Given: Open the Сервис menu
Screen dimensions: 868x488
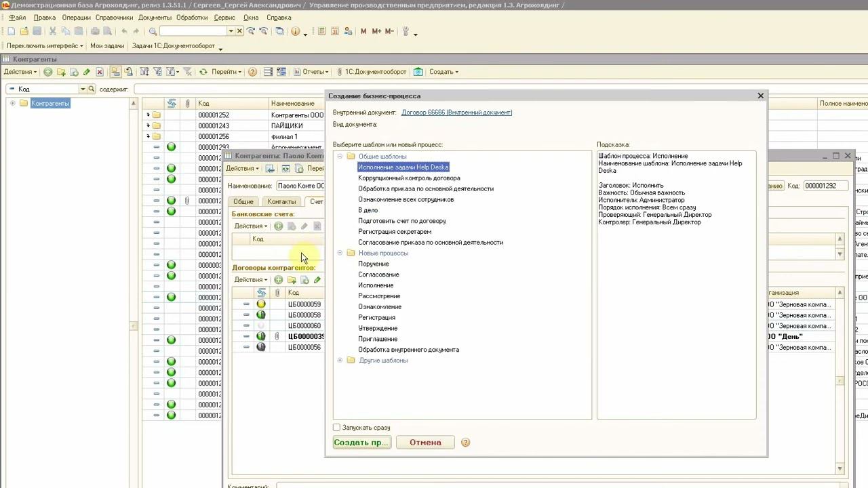Looking at the screenshot, I should (224, 18).
